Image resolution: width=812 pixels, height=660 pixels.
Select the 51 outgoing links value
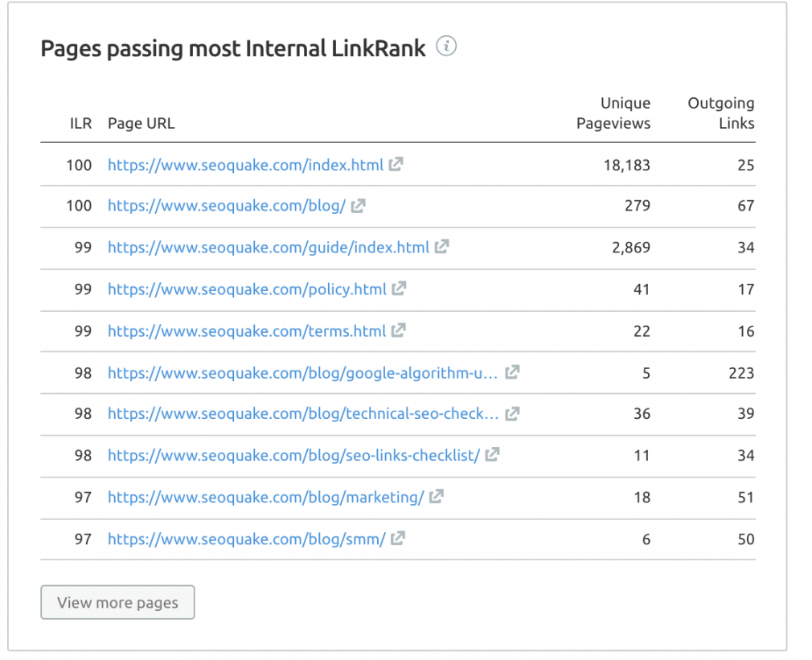pos(746,498)
